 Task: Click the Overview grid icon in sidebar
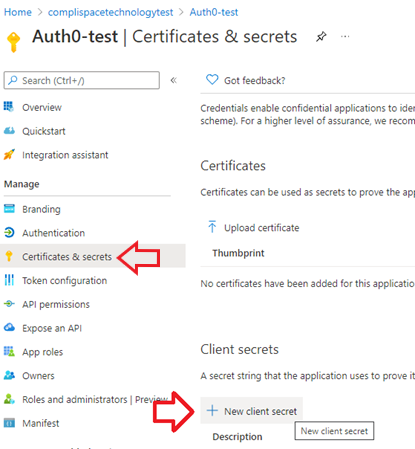[9, 107]
